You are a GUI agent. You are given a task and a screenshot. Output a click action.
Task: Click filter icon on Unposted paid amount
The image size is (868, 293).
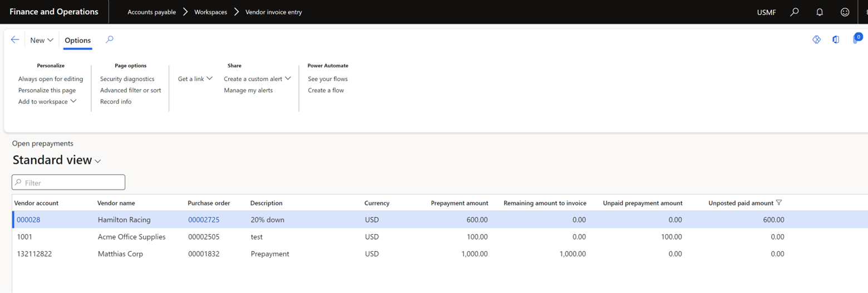click(x=779, y=203)
